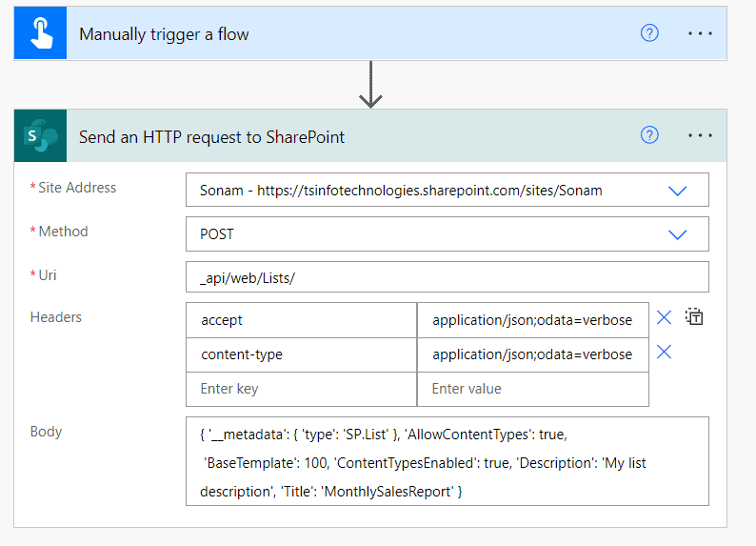756x546 pixels.
Task: Click the content-type header key field
Action: click(x=301, y=354)
